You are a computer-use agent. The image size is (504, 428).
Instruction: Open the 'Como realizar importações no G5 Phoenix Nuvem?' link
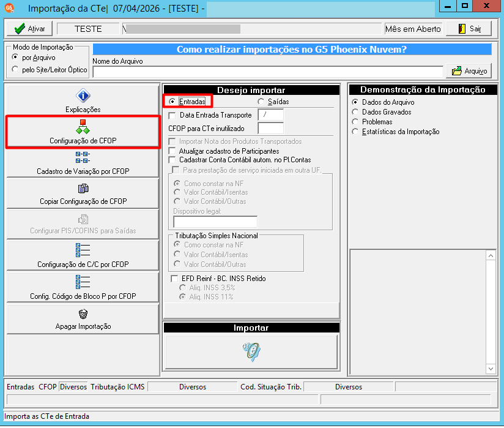pos(292,49)
